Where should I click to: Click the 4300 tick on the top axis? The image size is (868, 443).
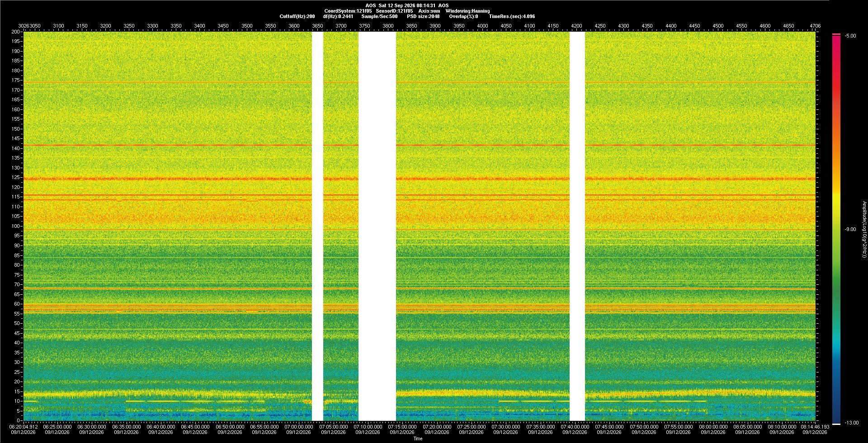(x=623, y=26)
